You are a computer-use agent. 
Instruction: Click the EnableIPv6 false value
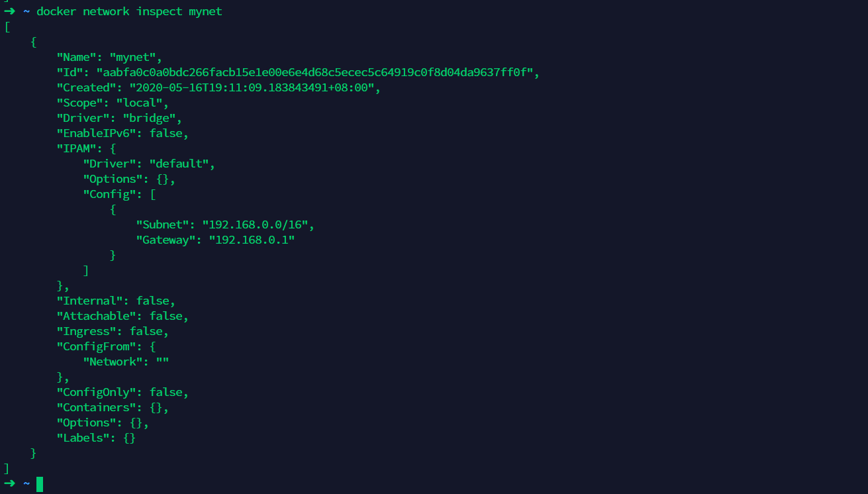pyautogui.click(x=166, y=133)
